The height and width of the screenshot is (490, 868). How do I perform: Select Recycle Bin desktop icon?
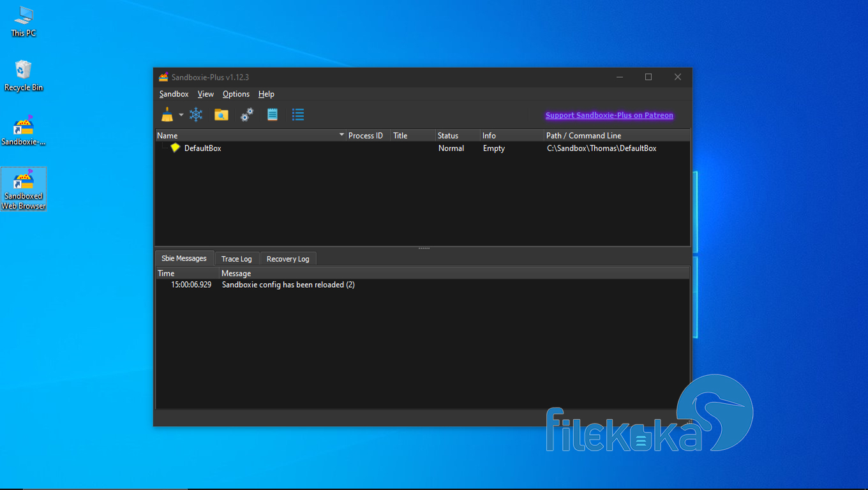24,76
